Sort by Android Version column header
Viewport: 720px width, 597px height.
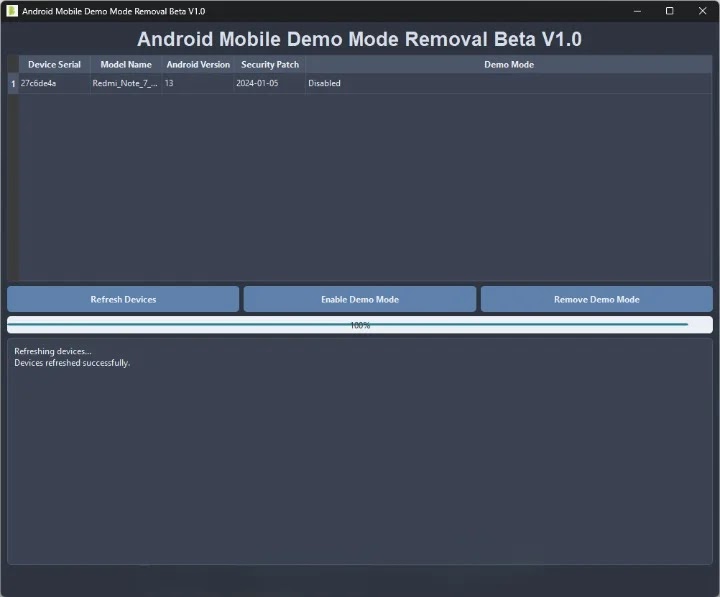point(198,65)
